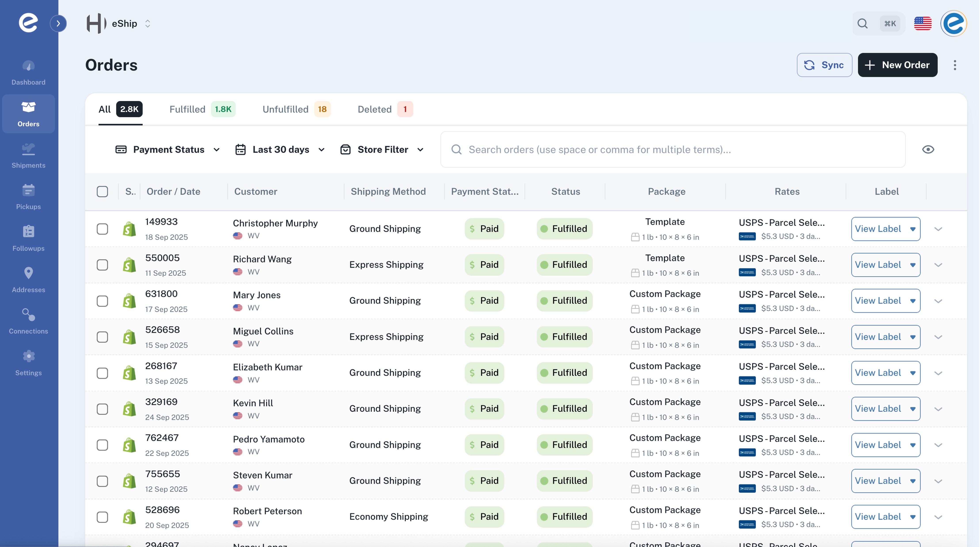Create a New Order

click(897, 65)
